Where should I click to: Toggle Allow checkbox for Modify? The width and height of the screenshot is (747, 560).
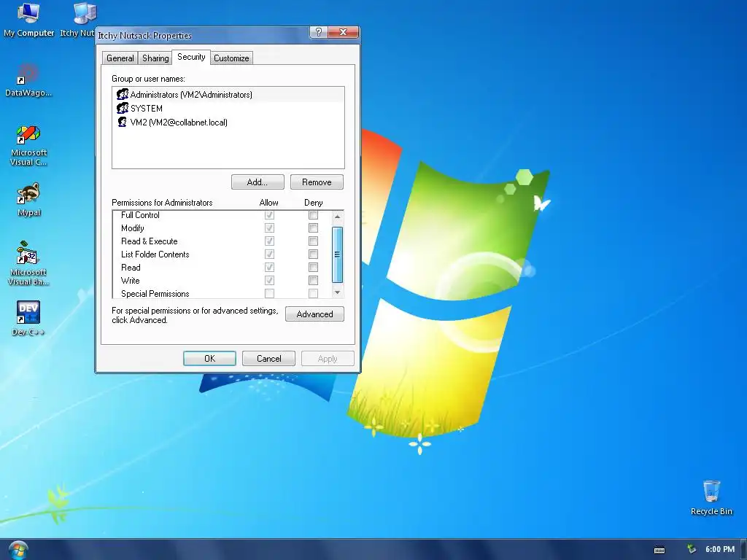269,228
